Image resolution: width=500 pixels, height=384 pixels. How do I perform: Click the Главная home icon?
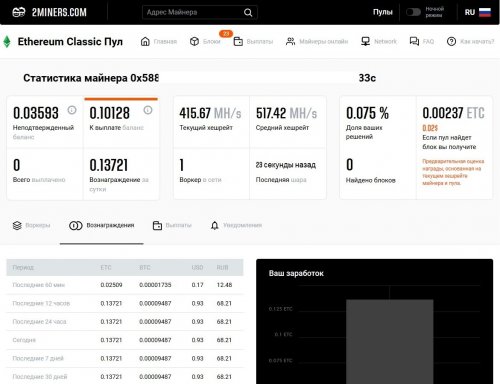pos(145,41)
